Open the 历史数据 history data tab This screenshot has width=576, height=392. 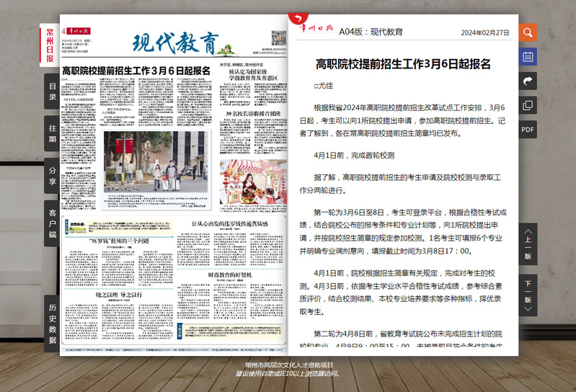(x=52, y=318)
